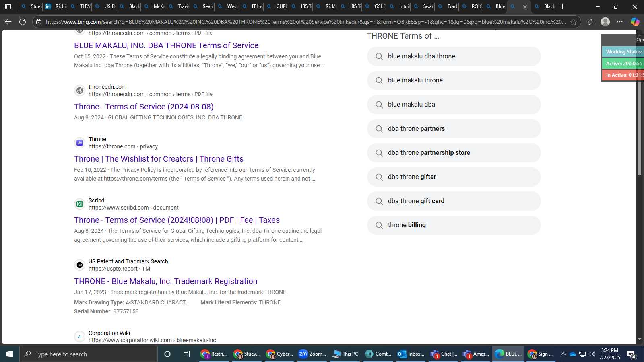
Task: Switch to the Ford tab
Action: click(447, 6)
